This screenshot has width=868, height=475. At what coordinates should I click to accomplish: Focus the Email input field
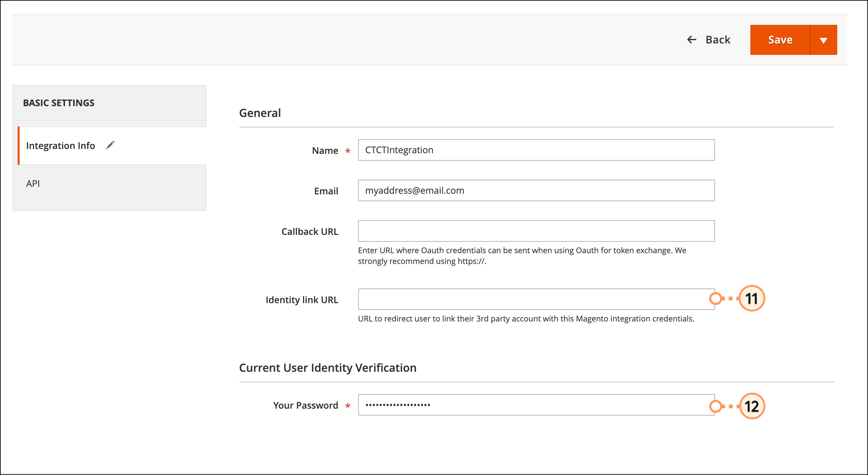coord(536,190)
